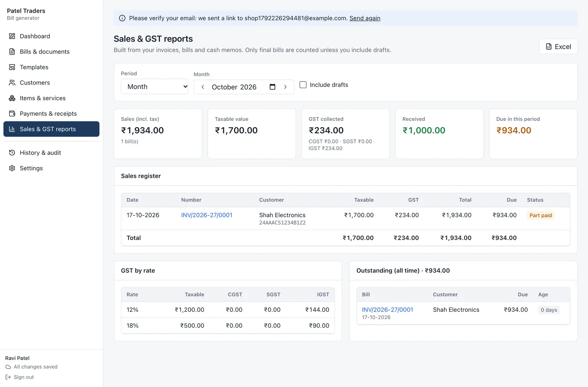Click the Customers people icon
This screenshot has height=387, width=588.
pos(12,83)
